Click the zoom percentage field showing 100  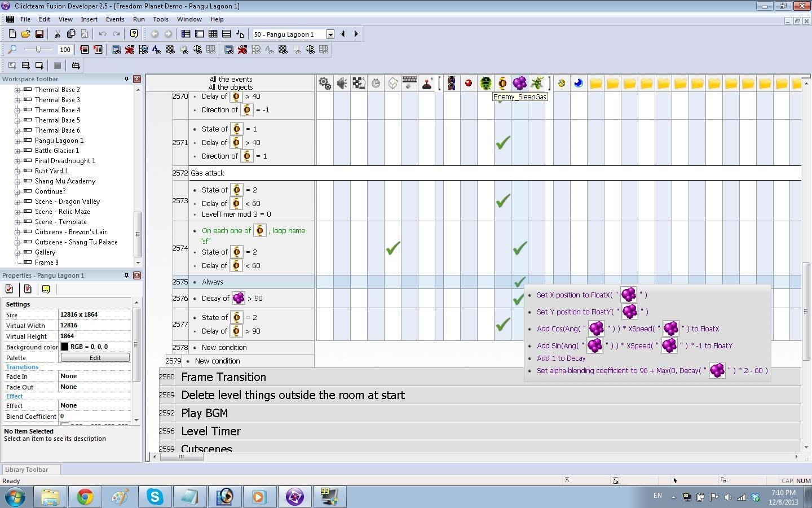pos(65,50)
